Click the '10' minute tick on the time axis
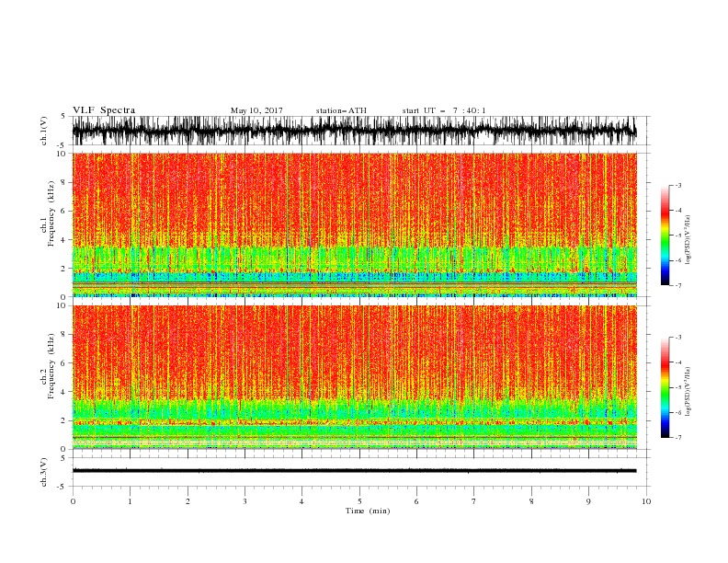 (x=646, y=501)
